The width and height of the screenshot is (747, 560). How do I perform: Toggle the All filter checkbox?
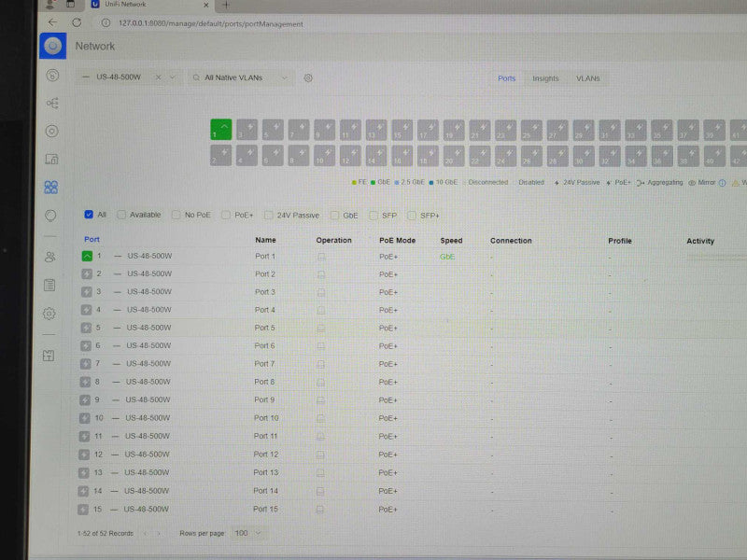pyautogui.click(x=89, y=215)
